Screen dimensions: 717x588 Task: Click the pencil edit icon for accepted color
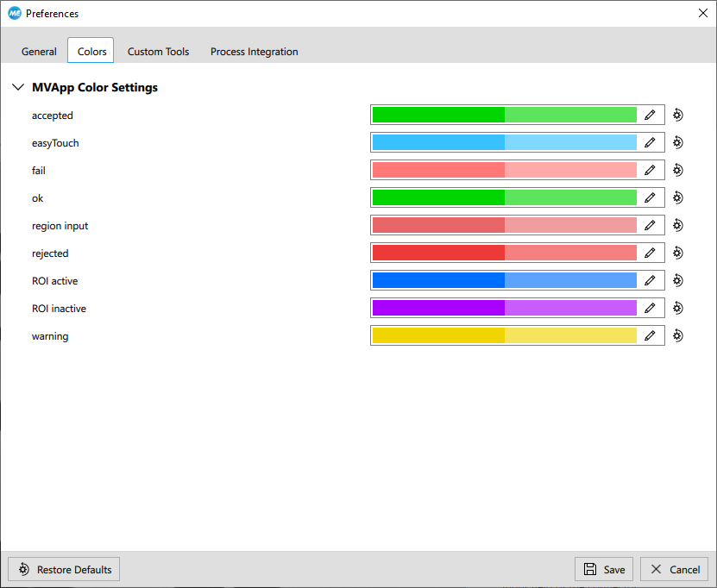point(650,115)
